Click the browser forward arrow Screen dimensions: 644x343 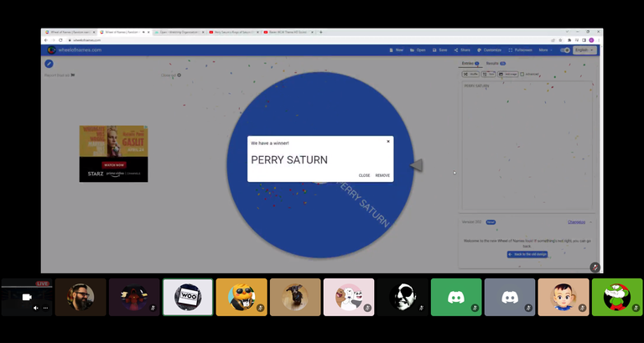click(54, 40)
